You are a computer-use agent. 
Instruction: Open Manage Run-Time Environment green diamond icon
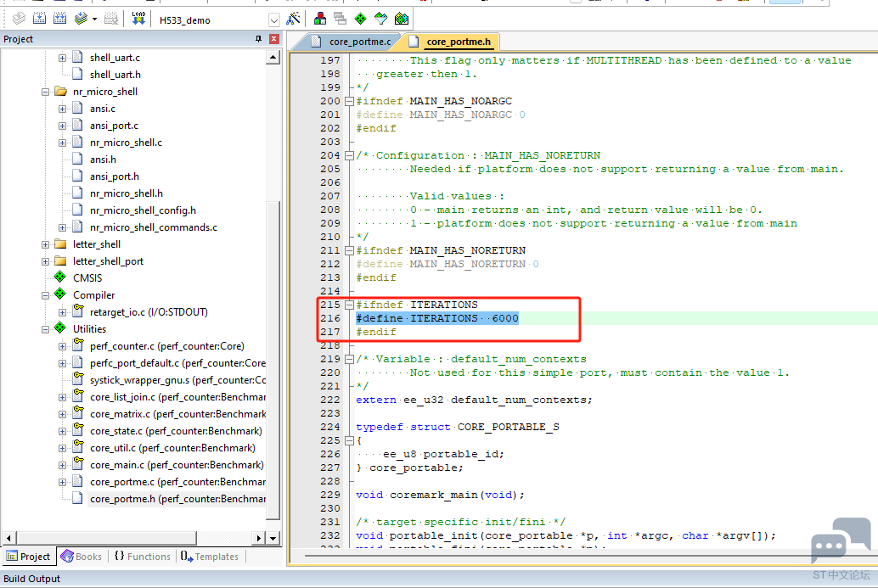pyautogui.click(x=361, y=19)
